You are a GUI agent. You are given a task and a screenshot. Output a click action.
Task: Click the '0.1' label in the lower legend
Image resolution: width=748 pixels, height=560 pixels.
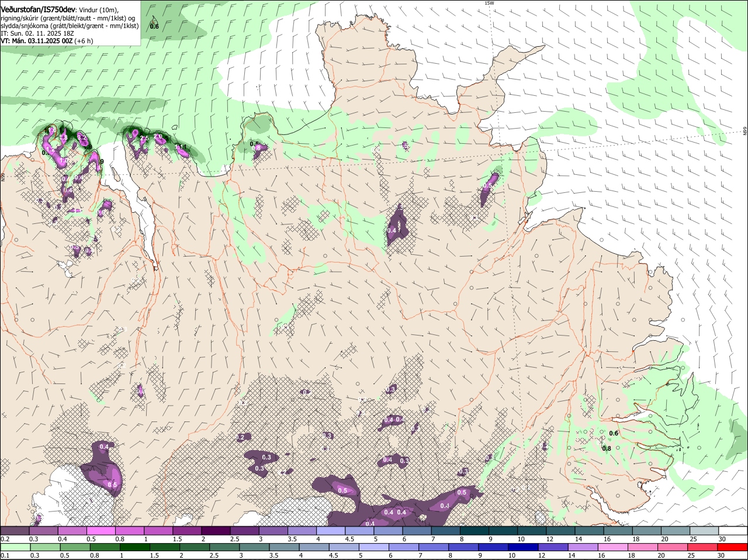5,555
